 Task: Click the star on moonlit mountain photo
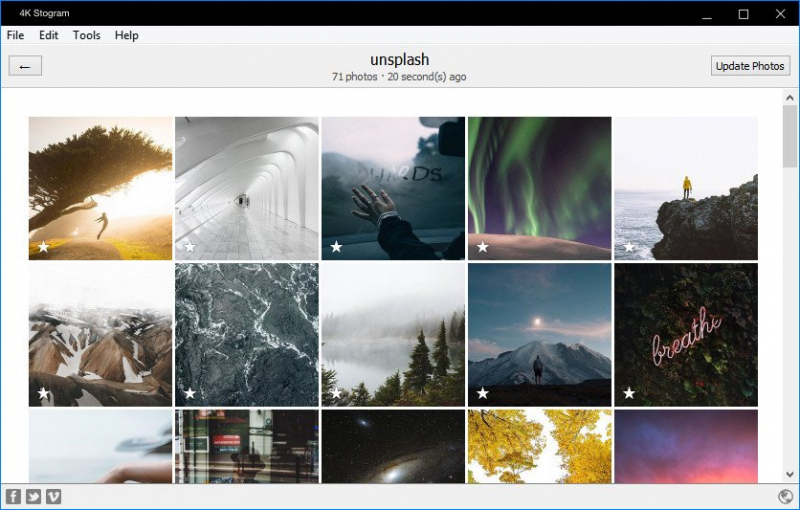pos(483,393)
